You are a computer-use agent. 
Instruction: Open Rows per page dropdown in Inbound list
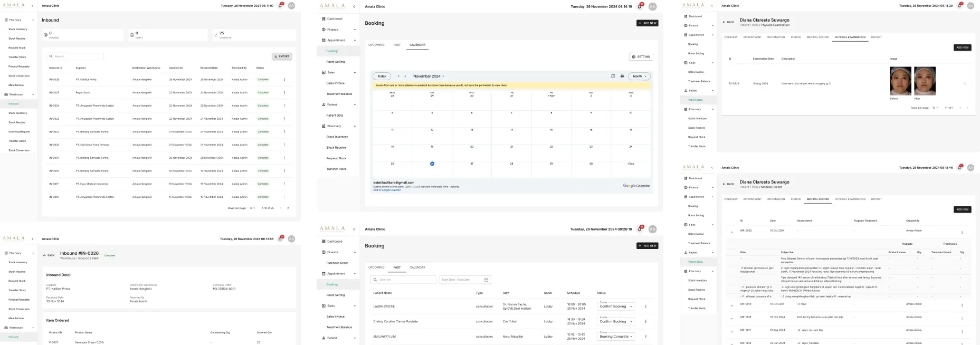[252, 208]
